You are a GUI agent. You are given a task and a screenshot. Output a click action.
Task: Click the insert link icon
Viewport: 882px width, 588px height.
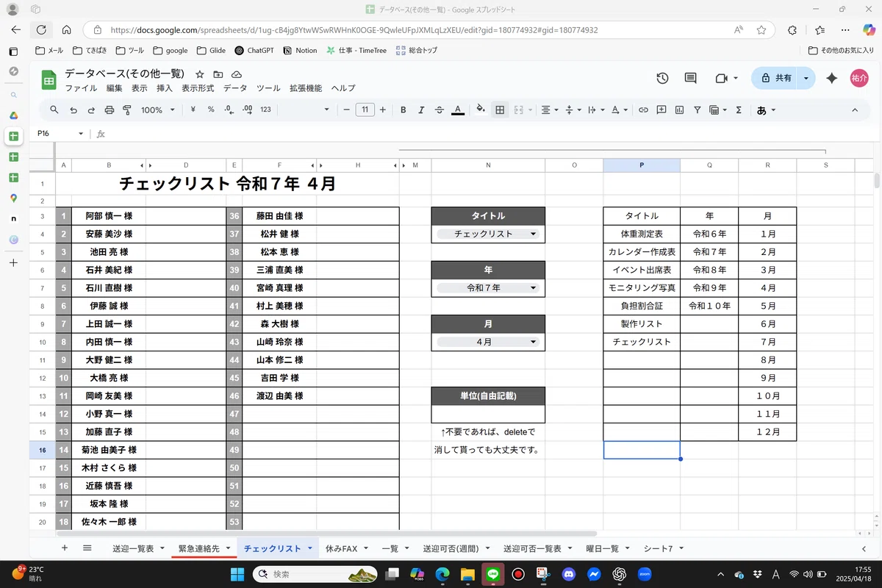643,110
